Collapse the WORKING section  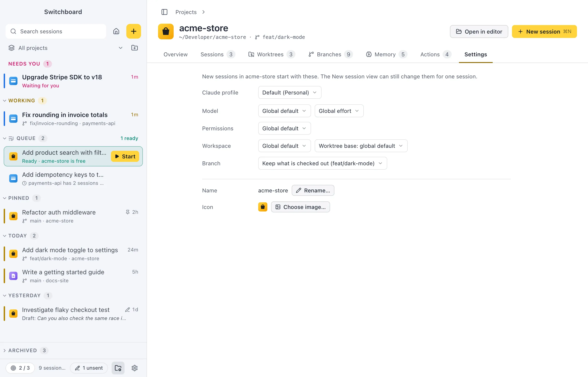click(x=5, y=101)
